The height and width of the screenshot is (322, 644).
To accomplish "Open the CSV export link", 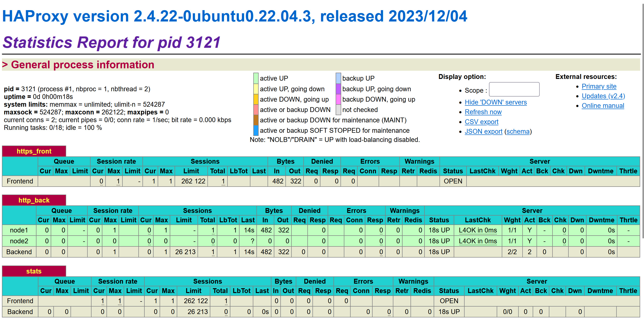I will click(x=481, y=122).
